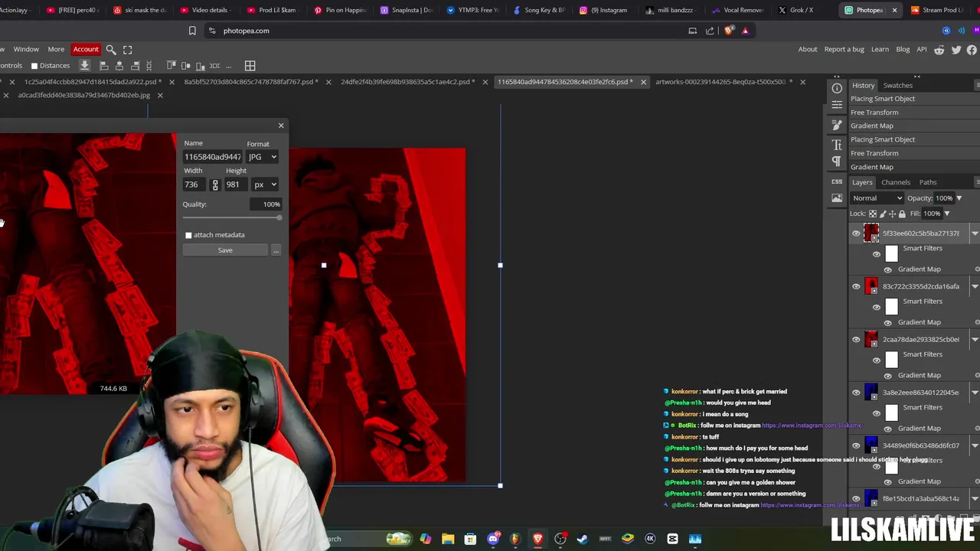
Task: Open the Blog link
Action: tap(903, 50)
